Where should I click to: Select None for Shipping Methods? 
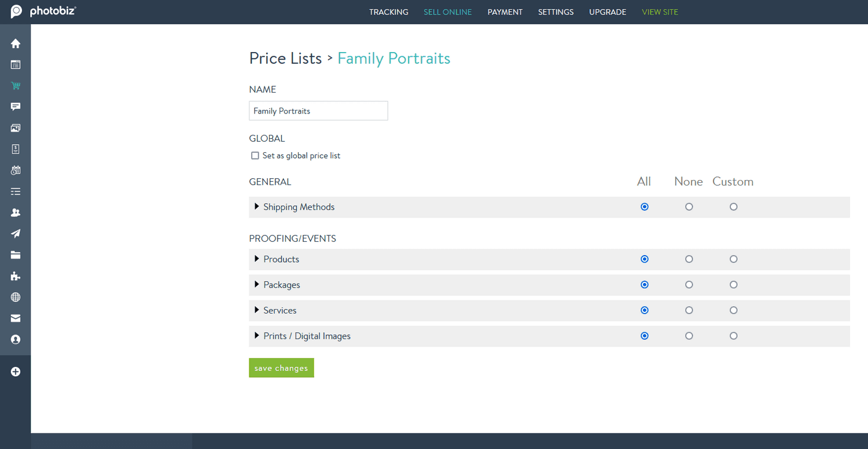coord(689,207)
